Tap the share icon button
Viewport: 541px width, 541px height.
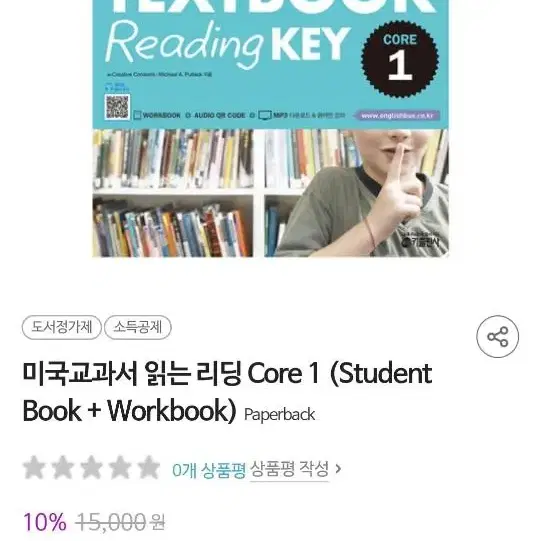tap(497, 336)
